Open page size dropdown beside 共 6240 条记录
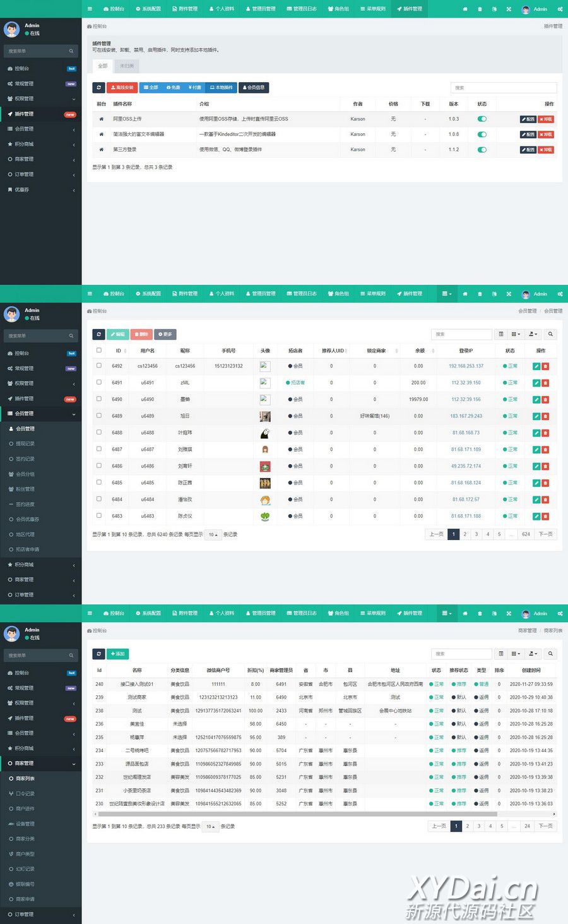Screen dimensions: 568x924 [213, 535]
